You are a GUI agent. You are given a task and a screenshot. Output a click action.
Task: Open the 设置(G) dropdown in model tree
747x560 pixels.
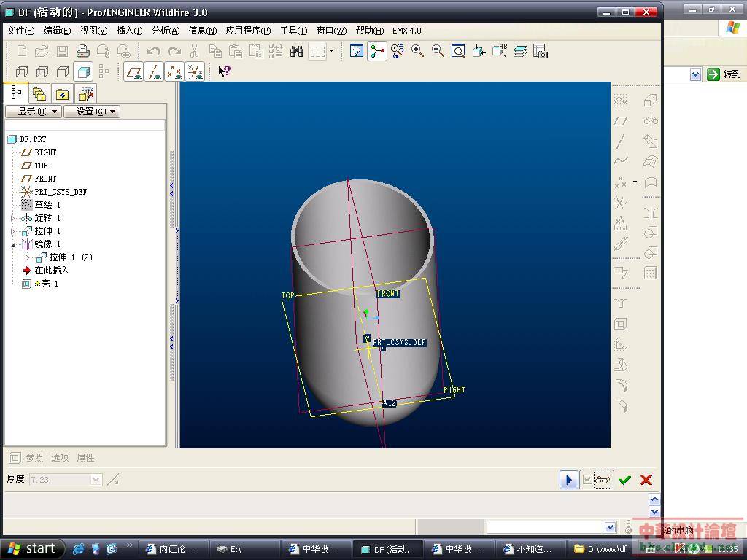pyautogui.click(x=91, y=112)
